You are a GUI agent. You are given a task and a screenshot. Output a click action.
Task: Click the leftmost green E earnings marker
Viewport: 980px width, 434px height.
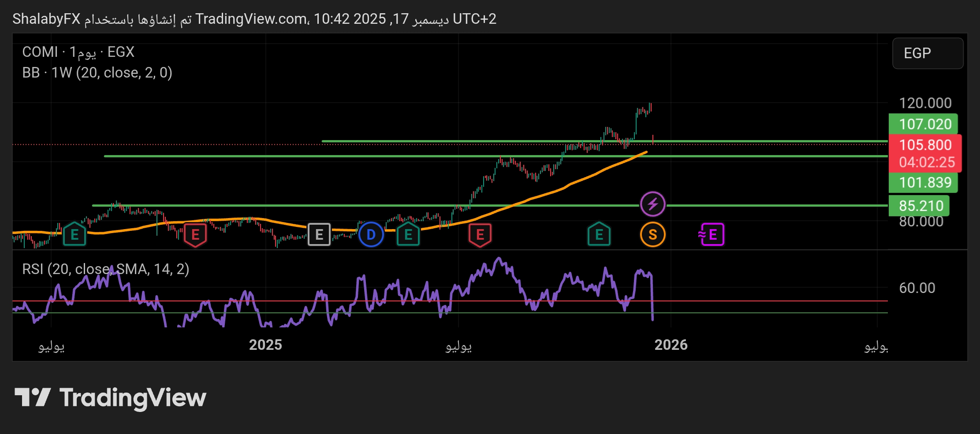tap(75, 234)
